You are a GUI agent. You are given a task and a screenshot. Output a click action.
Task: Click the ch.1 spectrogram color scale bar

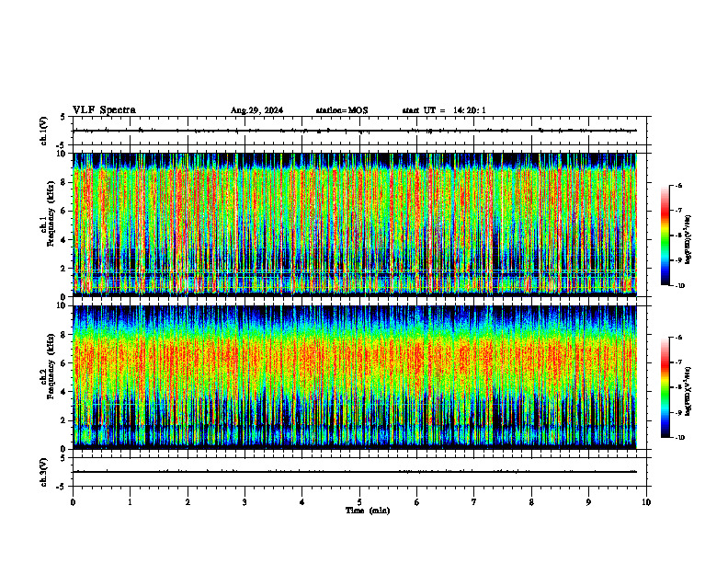pos(665,236)
